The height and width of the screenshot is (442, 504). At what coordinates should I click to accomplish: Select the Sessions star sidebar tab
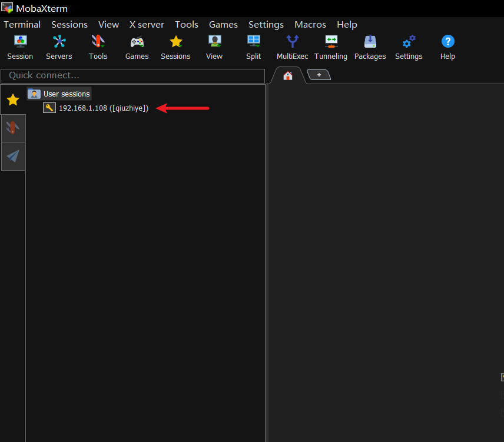tap(13, 100)
